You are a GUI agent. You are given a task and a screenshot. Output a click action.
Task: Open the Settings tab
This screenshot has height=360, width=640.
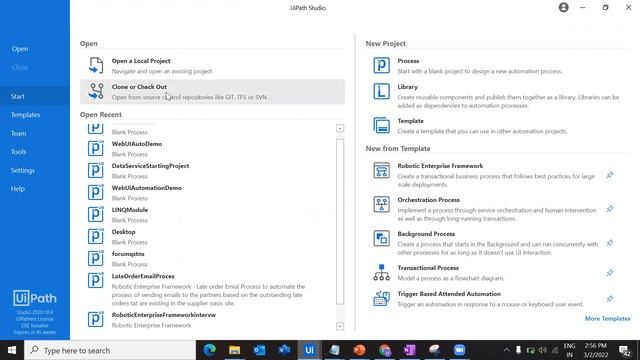(23, 170)
